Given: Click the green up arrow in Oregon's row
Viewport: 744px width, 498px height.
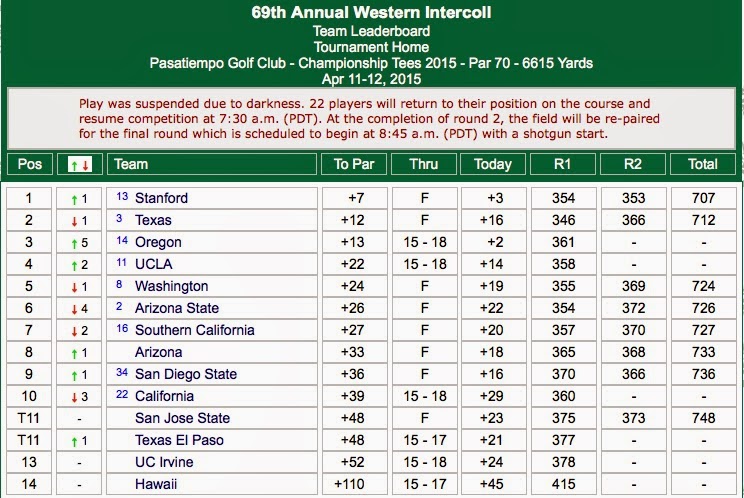Looking at the screenshot, I should (x=74, y=244).
